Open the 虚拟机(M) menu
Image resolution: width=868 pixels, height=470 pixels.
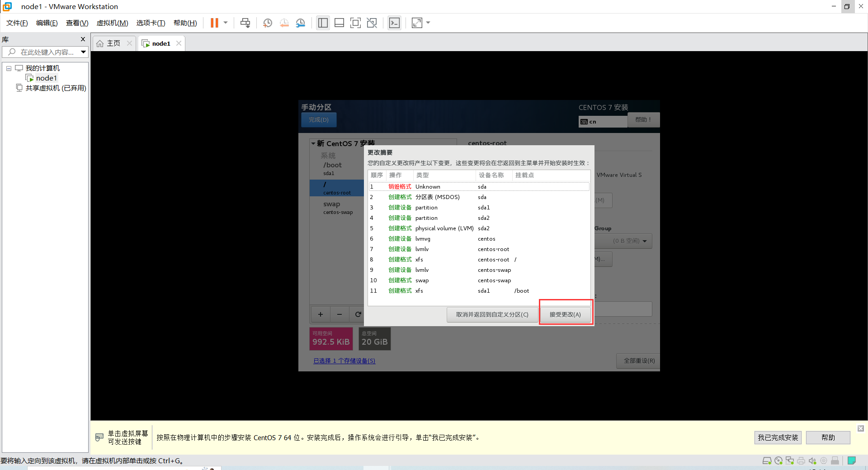point(113,23)
